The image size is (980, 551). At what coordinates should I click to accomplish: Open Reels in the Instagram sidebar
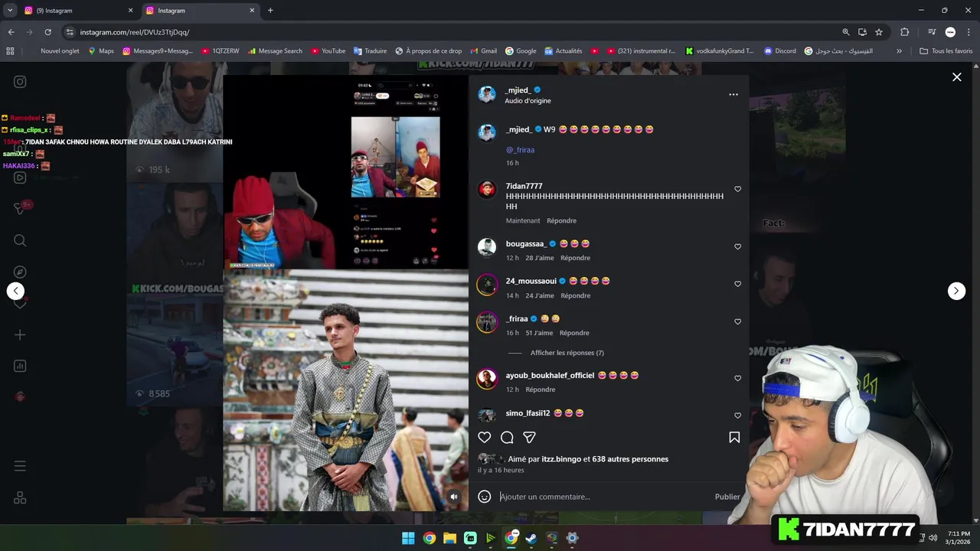tap(21, 178)
